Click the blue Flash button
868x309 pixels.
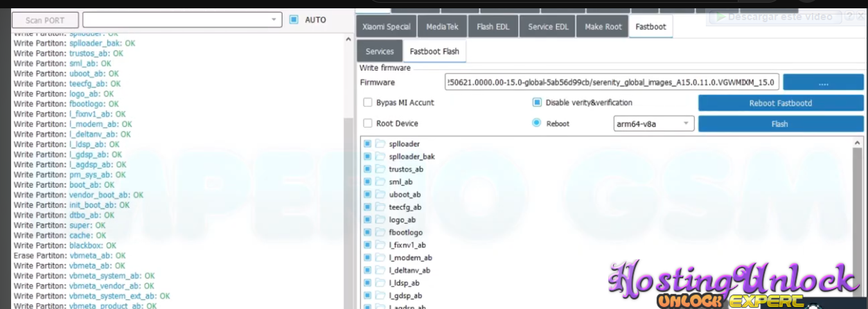click(x=780, y=124)
